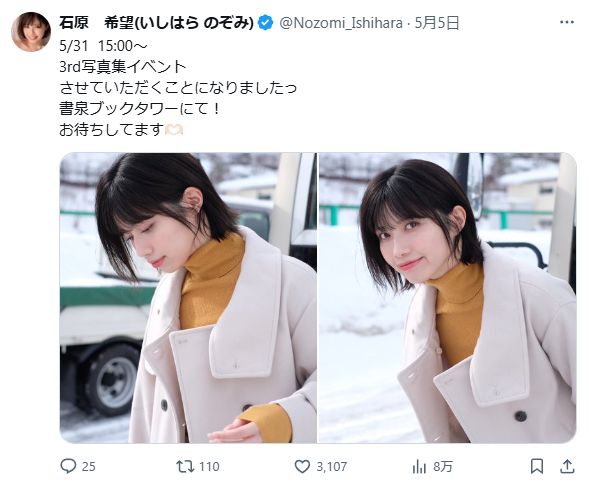Click the blue verified badge
This screenshot has width=589, height=486.
tap(266, 23)
